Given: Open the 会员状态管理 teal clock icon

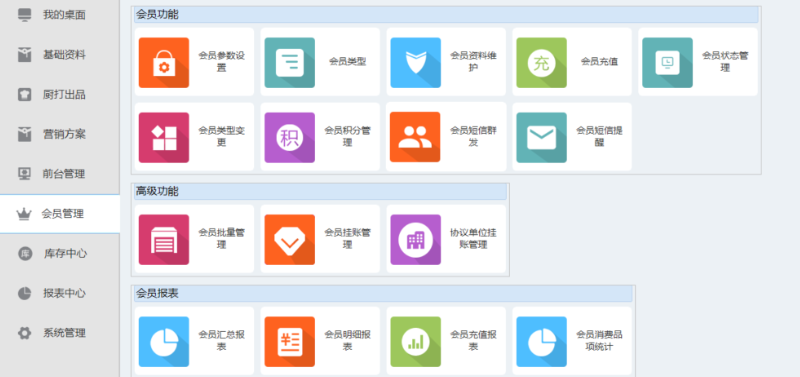Looking at the screenshot, I should (667, 62).
